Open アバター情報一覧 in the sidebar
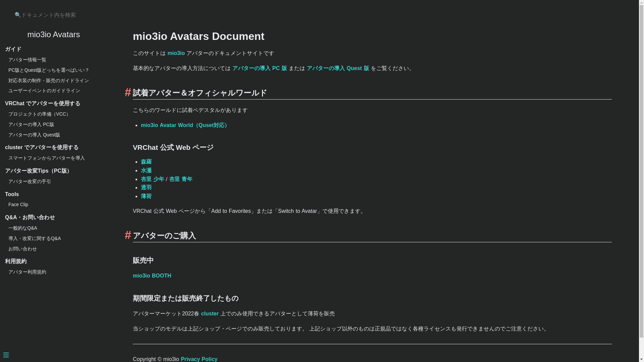Screen dimensions: 644x362 [x=27, y=60]
